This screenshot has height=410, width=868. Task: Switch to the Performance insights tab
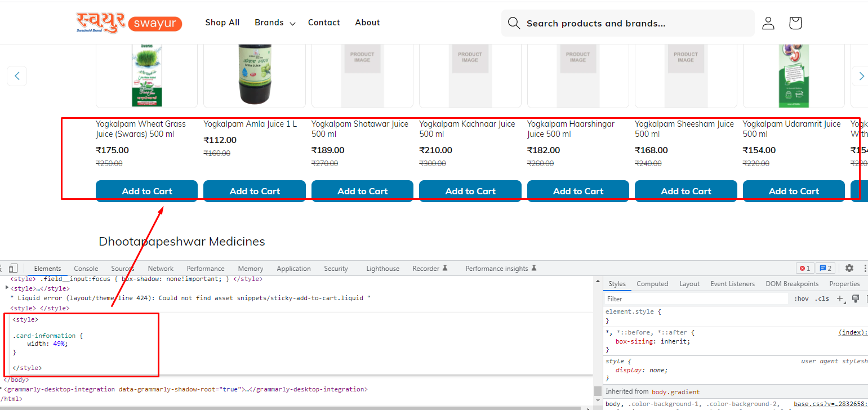click(501, 269)
